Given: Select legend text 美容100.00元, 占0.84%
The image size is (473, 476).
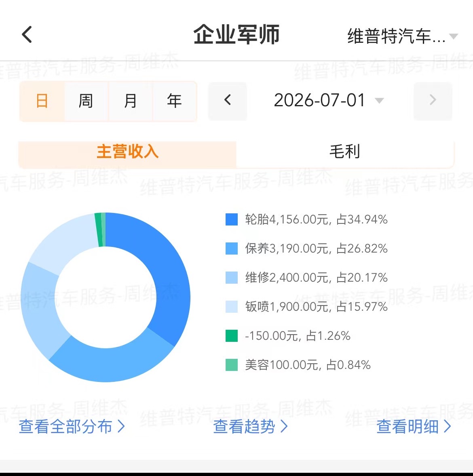Looking at the screenshot, I should click(x=308, y=365).
